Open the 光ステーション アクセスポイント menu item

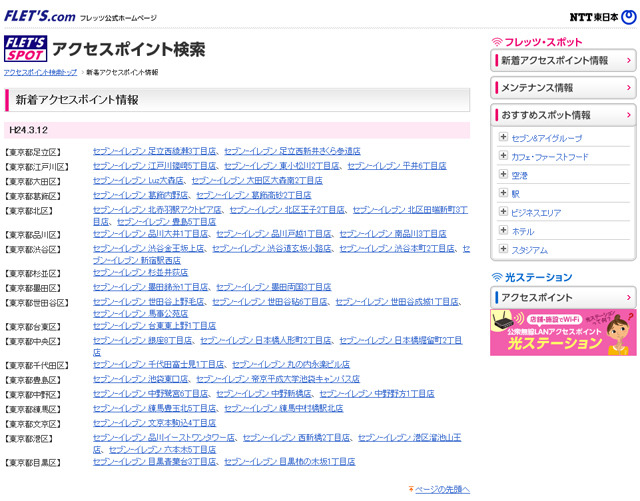point(563,298)
